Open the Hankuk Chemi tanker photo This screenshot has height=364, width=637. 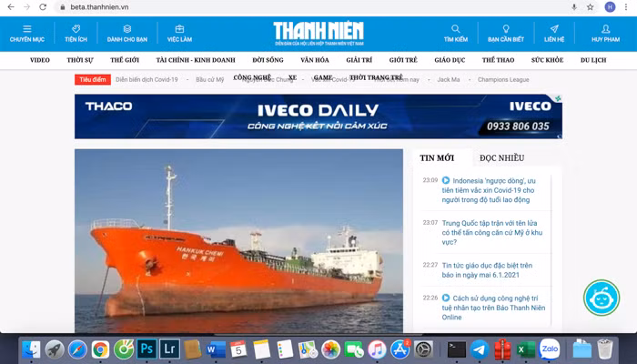(238, 241)
